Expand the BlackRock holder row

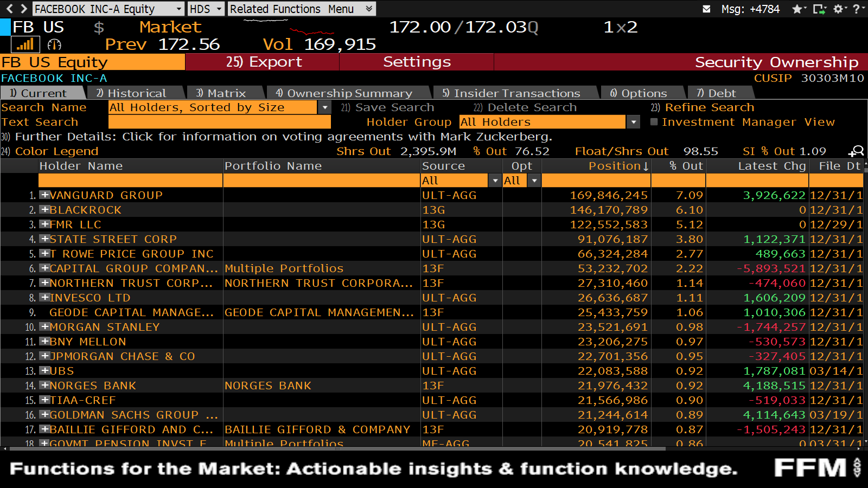44,209
